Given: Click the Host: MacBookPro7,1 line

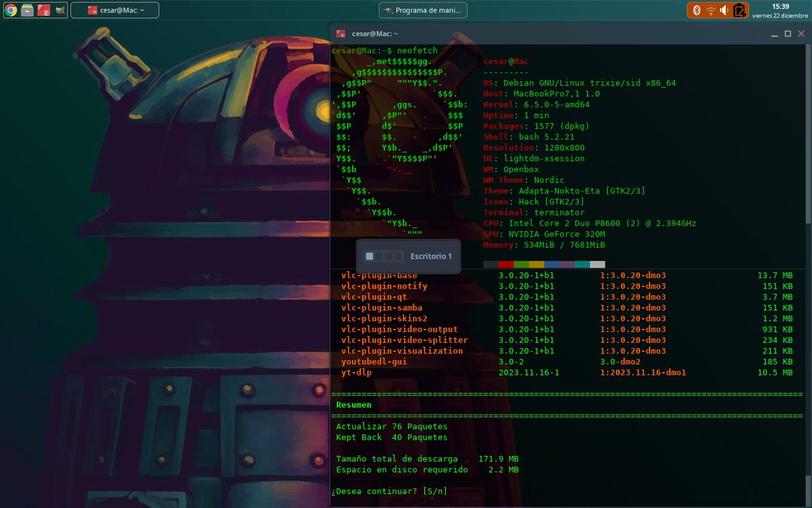Looking at the screenshot, I should 541,94.
